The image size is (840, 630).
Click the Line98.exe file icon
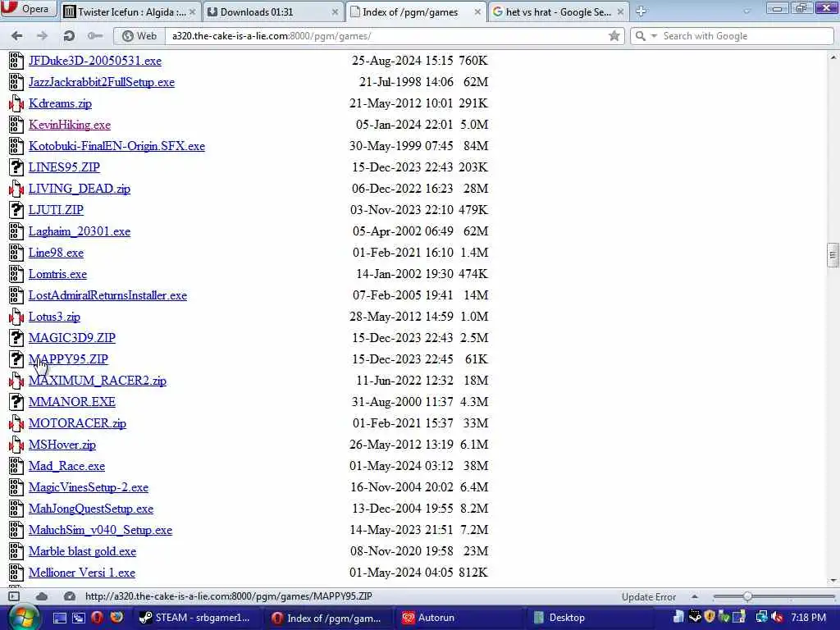point(16,253)
